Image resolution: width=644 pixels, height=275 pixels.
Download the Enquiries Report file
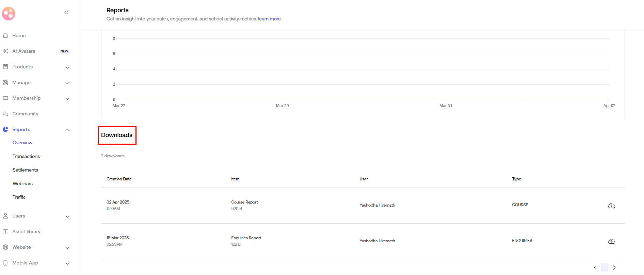611,241
